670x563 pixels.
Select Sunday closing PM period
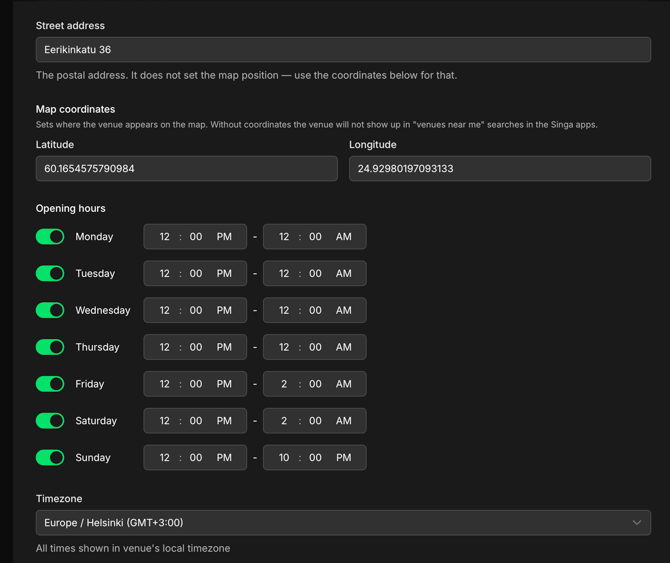pos(344,457)
